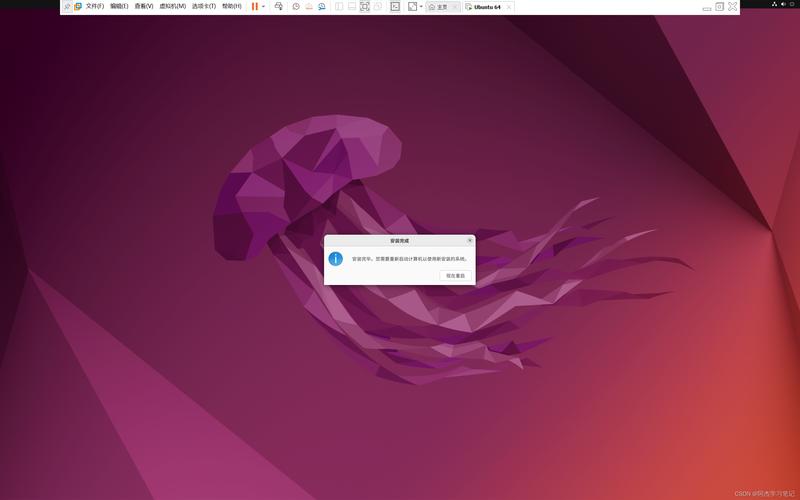Open the snapshot manager icon

[321, 7]
